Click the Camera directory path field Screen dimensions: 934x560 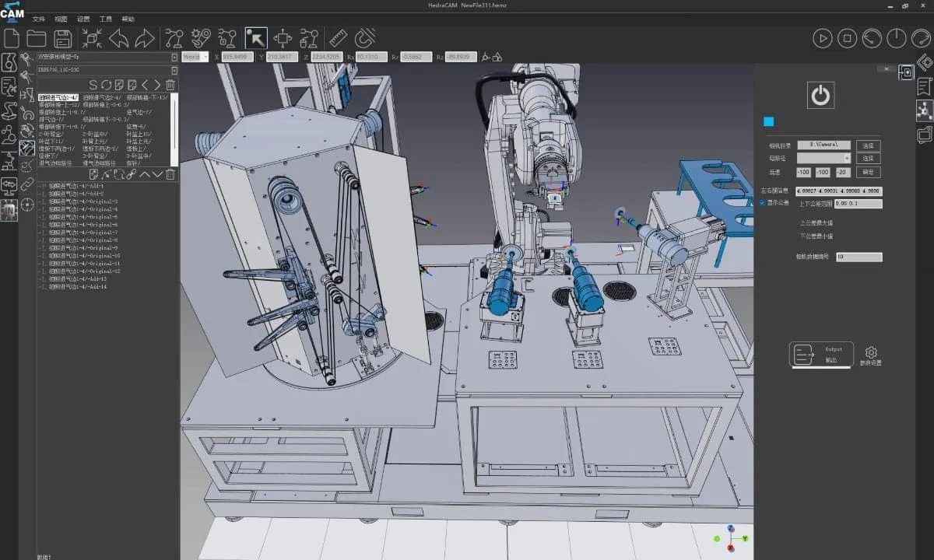click(x=823, y=145)
